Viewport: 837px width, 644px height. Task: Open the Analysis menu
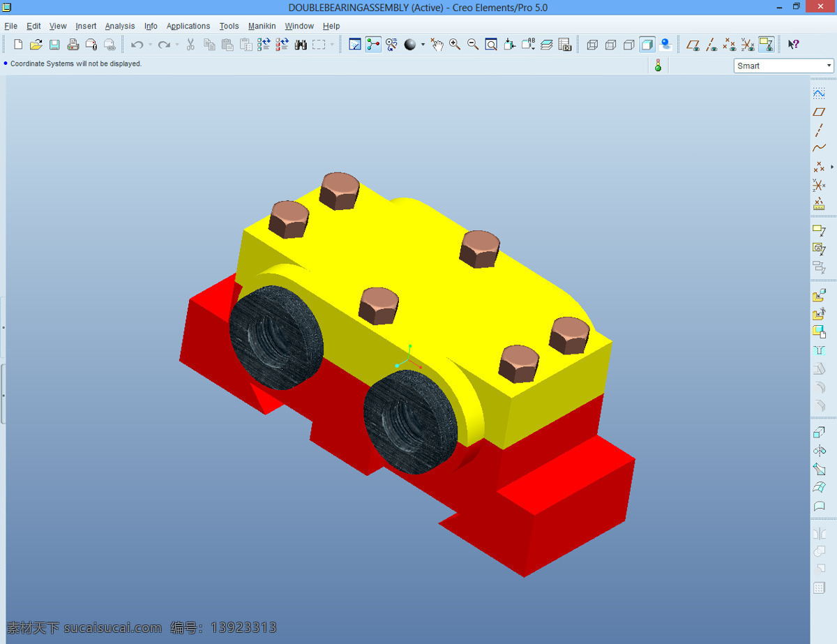coord(120,26)
